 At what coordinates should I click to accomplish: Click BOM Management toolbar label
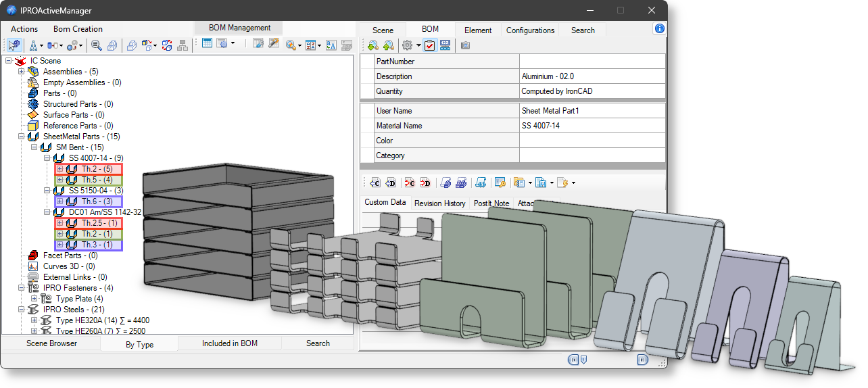click(x=239, y=28)
